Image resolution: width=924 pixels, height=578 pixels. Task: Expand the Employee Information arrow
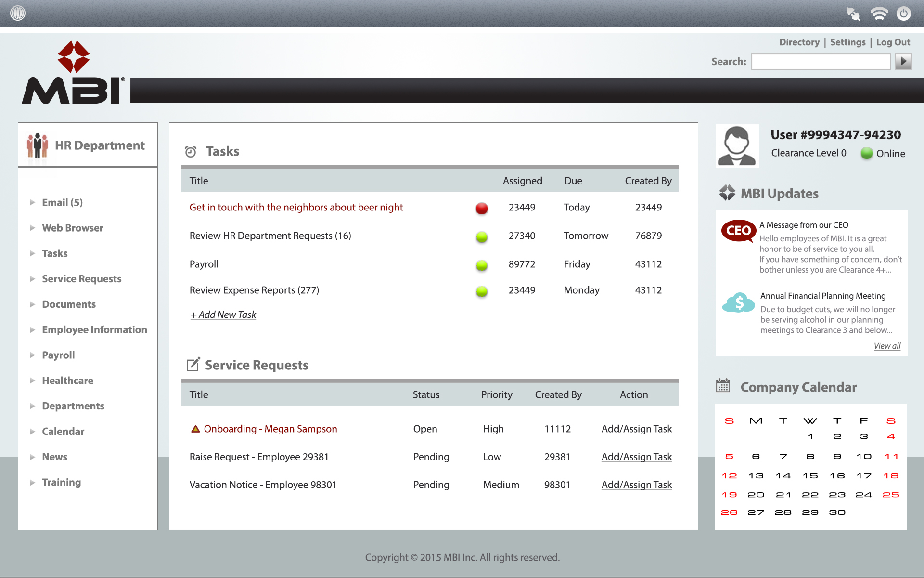[32, 330]
